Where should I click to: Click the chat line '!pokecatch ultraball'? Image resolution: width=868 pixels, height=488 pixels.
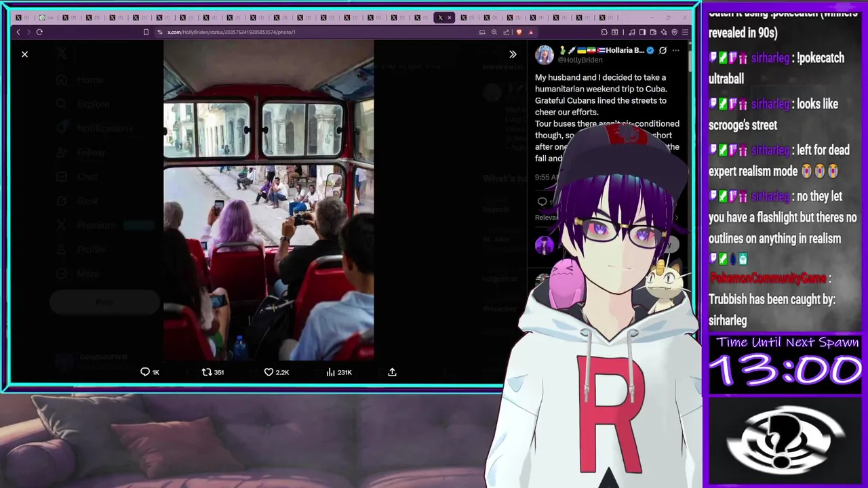pos(776,68)
